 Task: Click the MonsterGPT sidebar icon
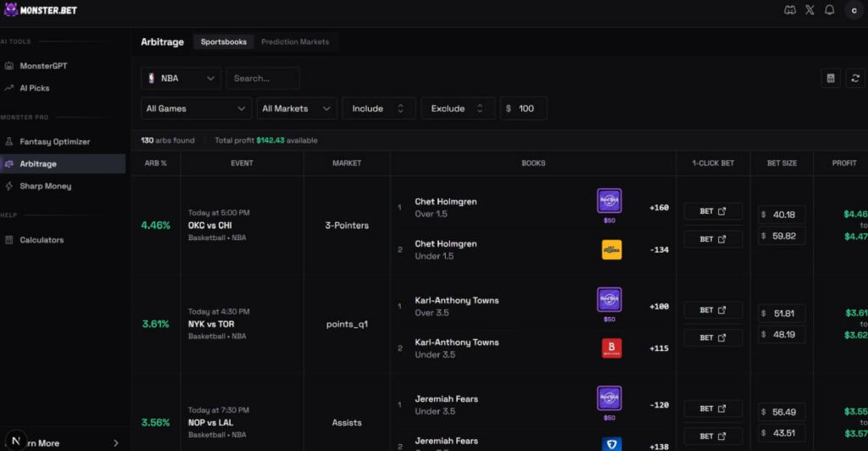(x=8, y=66)
